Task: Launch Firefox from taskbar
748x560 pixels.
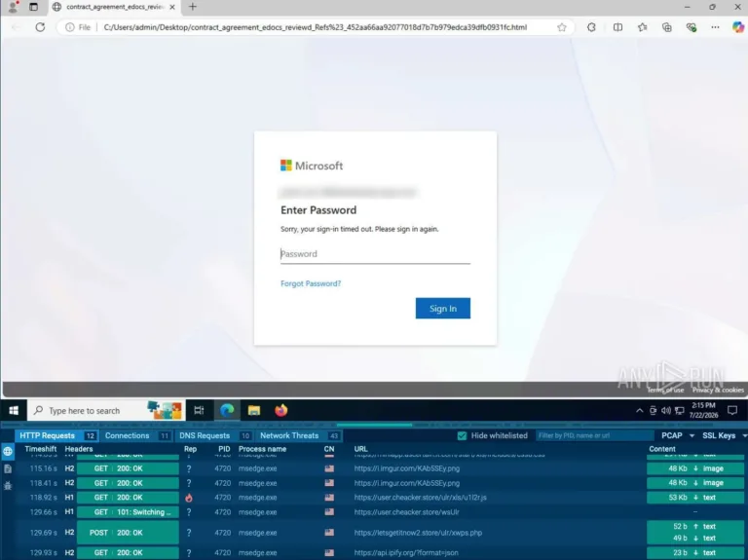Action: [x=280, y=410]
